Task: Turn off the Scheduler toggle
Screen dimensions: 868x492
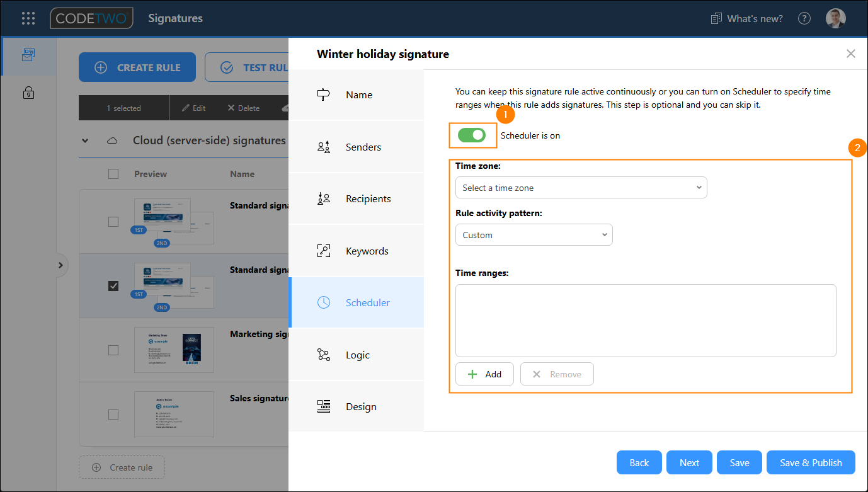Action: coord(472,135)
